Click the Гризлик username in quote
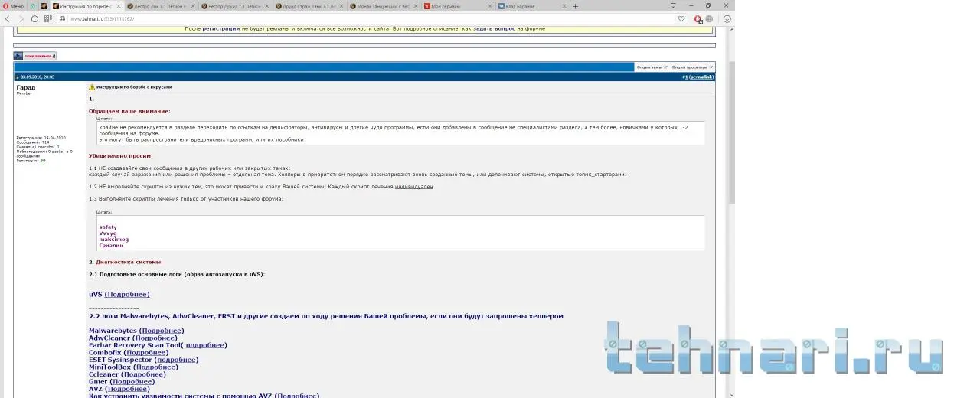The image size is (980, 398). click(111, 246)
